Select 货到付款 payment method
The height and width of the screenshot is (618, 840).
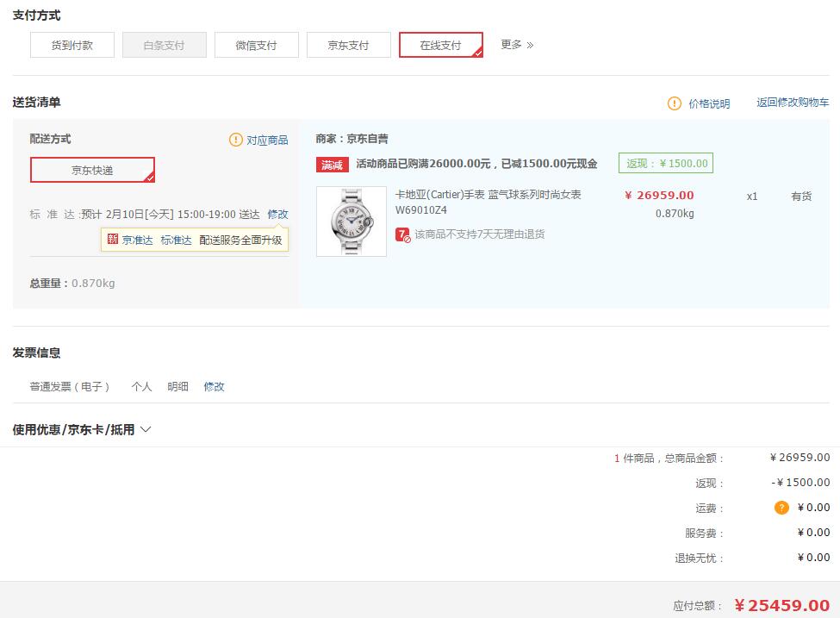(x=72, y=45)
